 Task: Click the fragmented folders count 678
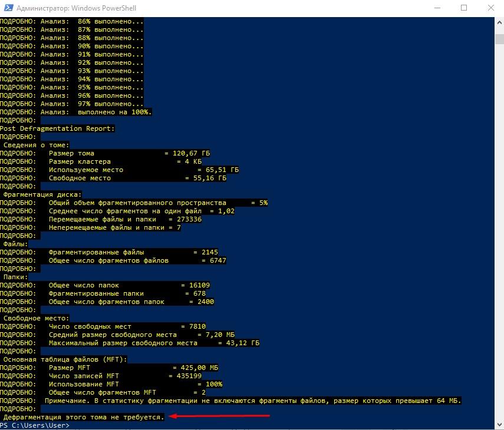click(x=199, y=293)
